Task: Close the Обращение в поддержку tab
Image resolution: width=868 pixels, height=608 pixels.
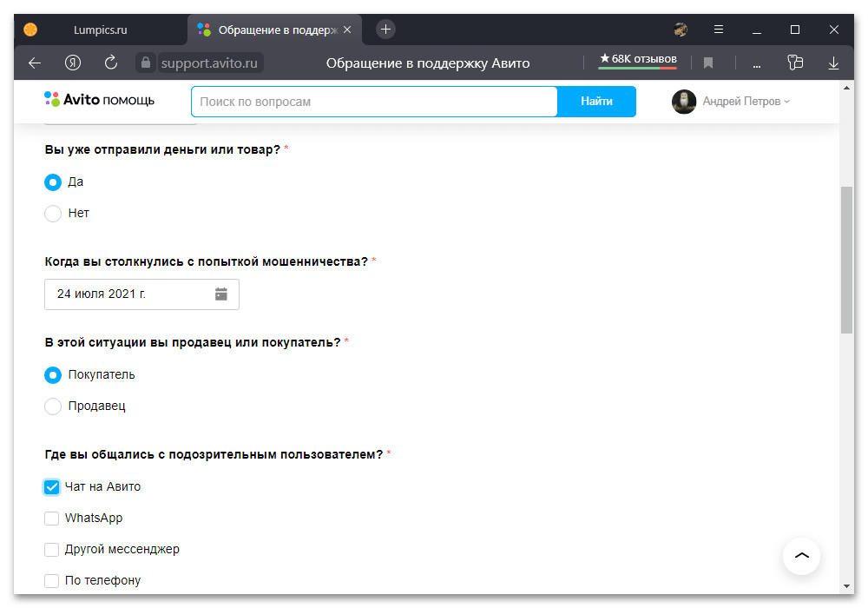Action: (347, 30)
